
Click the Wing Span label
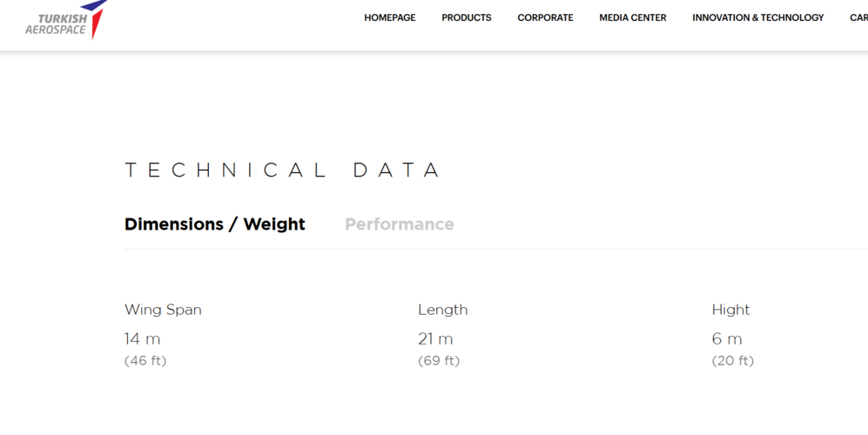[163, 310]
